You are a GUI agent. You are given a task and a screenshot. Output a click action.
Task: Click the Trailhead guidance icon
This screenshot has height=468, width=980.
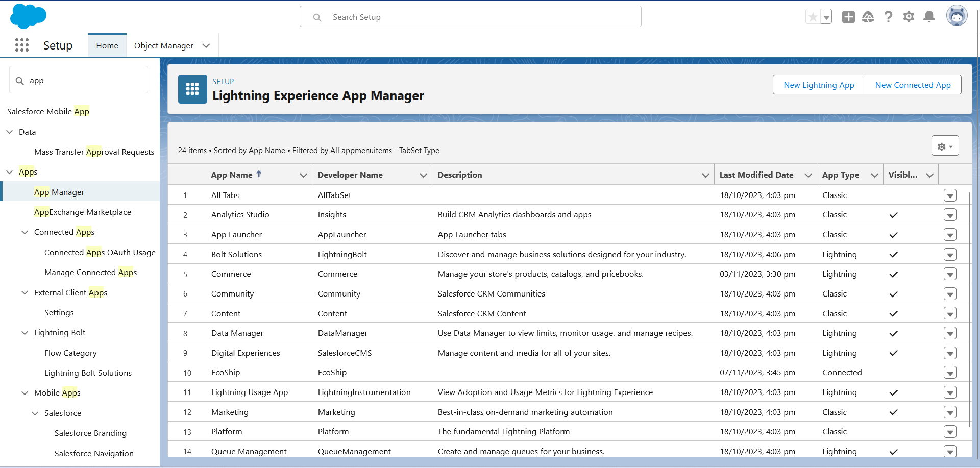(x=868, y=17)
